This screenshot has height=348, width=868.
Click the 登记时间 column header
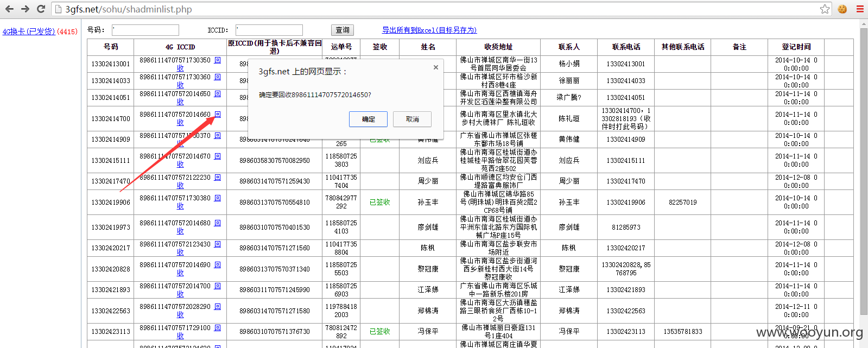(x=796, y=47)
